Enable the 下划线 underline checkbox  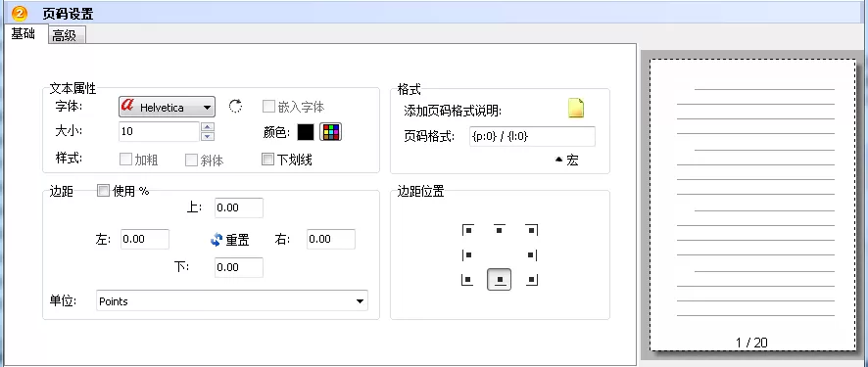point(267,160)
